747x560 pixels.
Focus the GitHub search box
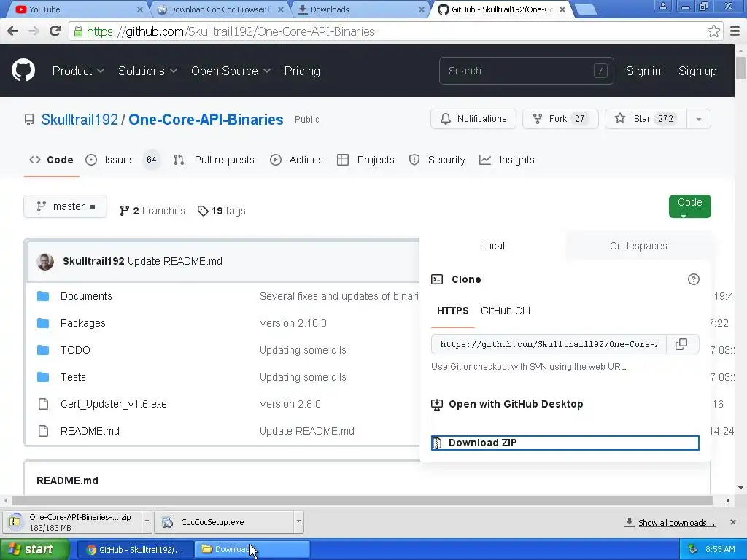coord(527,71)
